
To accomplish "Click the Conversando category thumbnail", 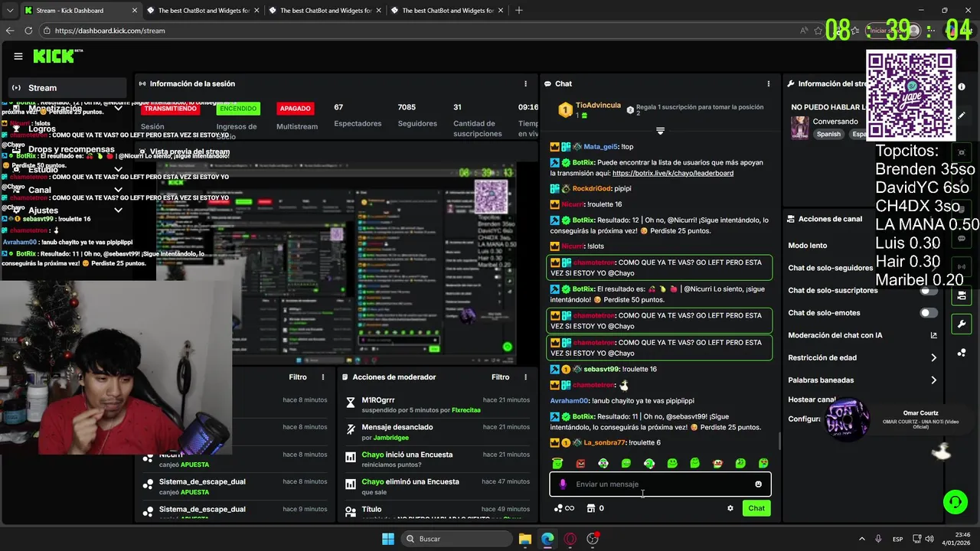I will [800, 127].
